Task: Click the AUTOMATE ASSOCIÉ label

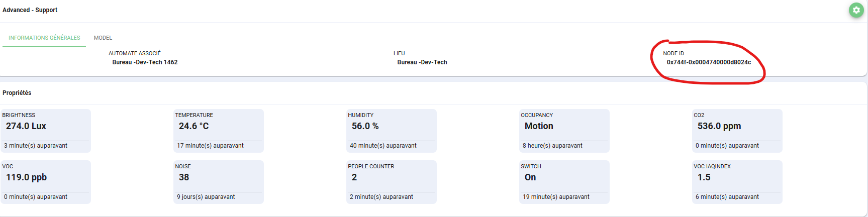Action: click(x=135, y=53)
